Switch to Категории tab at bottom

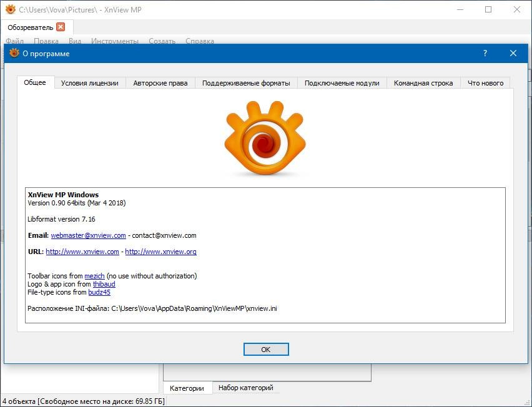point(187,388)
